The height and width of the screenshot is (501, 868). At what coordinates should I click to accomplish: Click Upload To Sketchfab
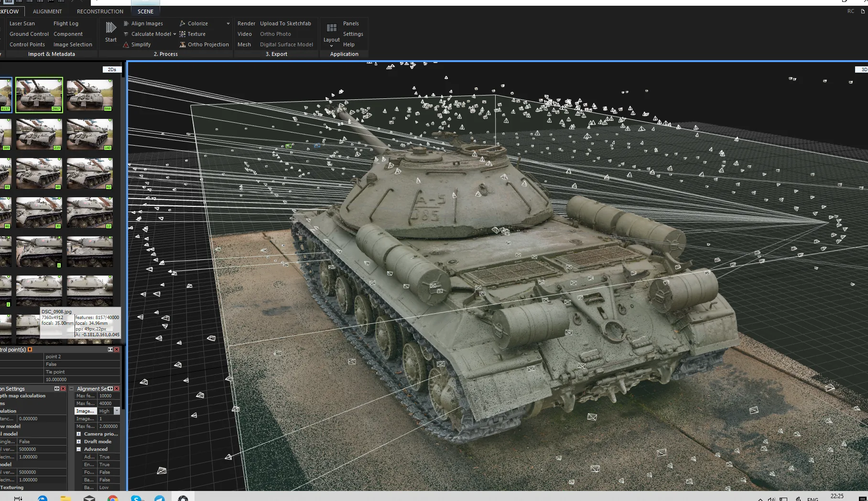(285, 23)
